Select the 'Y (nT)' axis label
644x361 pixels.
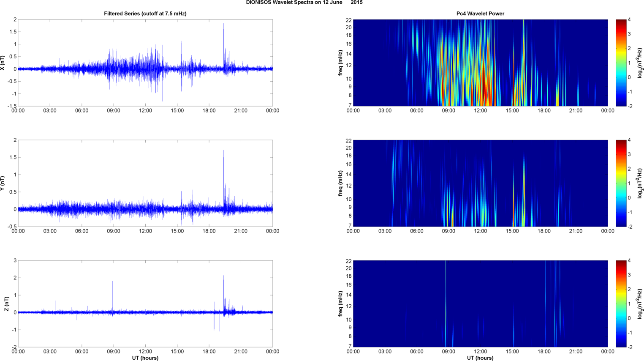point(3,183)
